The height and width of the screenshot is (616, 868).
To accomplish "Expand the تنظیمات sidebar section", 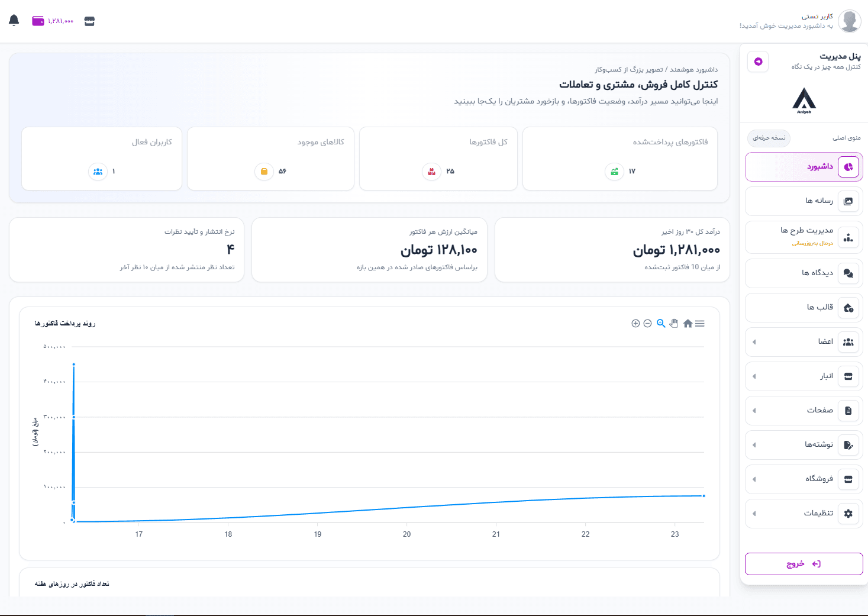I will 804,514.
